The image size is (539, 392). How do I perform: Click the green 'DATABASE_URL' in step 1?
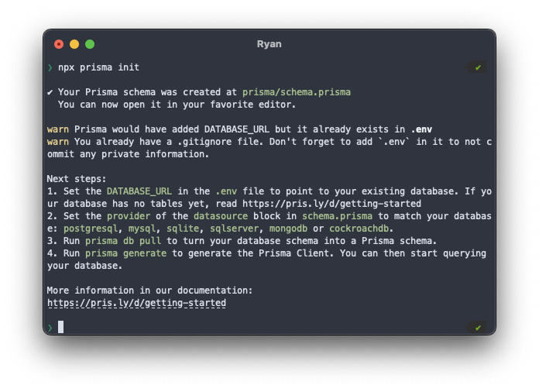[x=139, y=191]
